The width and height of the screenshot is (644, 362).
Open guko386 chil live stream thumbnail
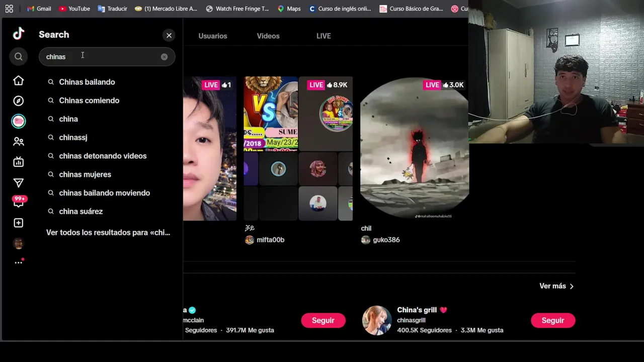(415, 149)
